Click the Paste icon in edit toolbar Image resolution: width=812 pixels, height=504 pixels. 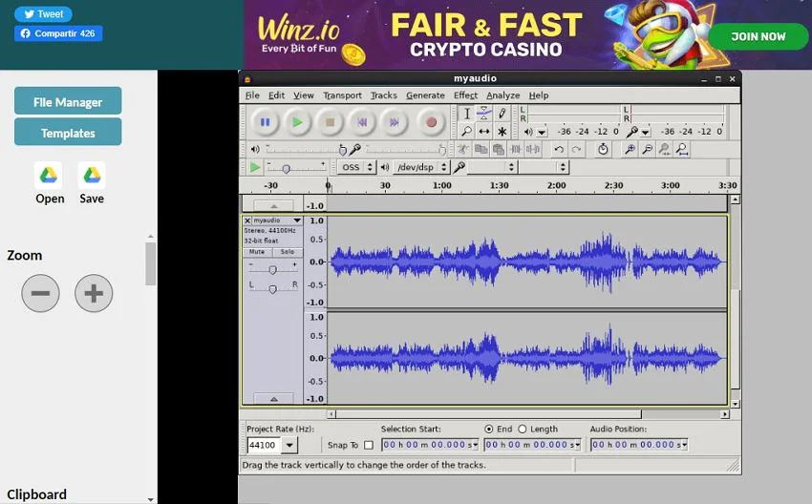pos(498,150)
